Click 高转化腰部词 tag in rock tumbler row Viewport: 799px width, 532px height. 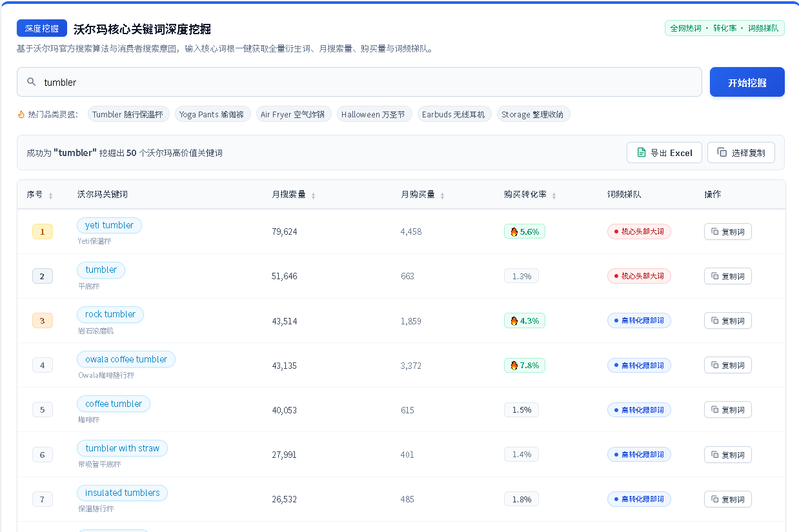pos(639,320)
